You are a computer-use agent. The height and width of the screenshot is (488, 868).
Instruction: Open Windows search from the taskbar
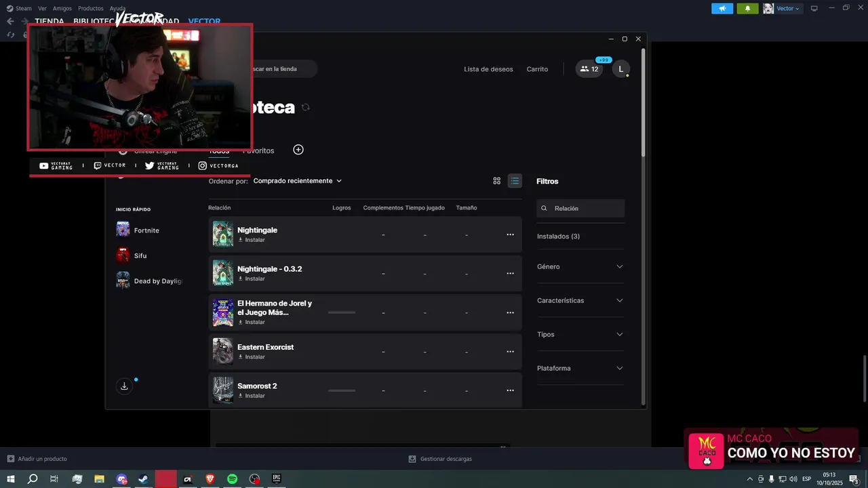(x=33, y=479)
